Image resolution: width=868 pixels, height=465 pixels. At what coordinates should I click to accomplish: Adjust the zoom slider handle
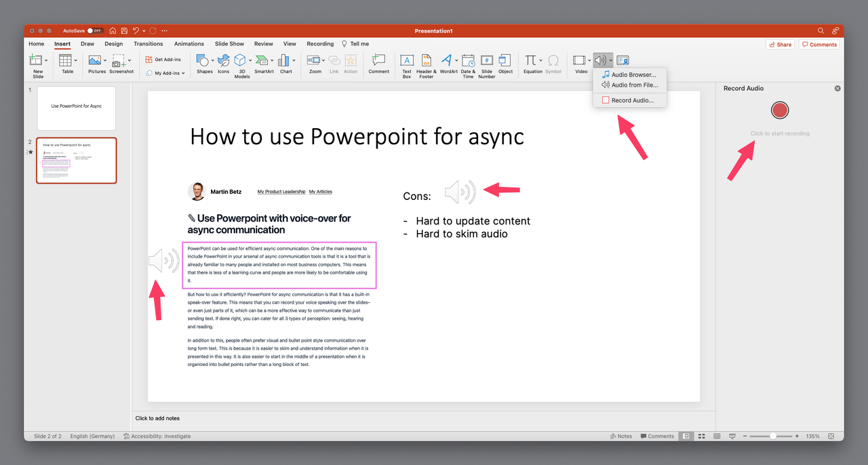772,436
